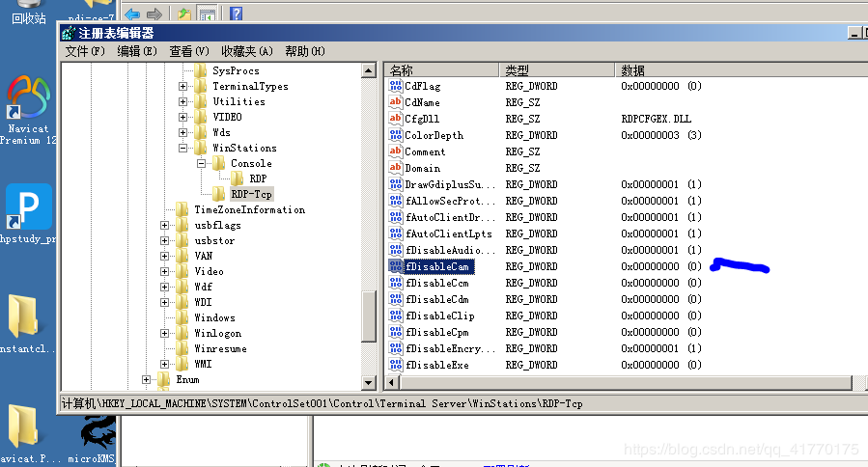Click the SysProcs folder icon

tap(201, 70)
